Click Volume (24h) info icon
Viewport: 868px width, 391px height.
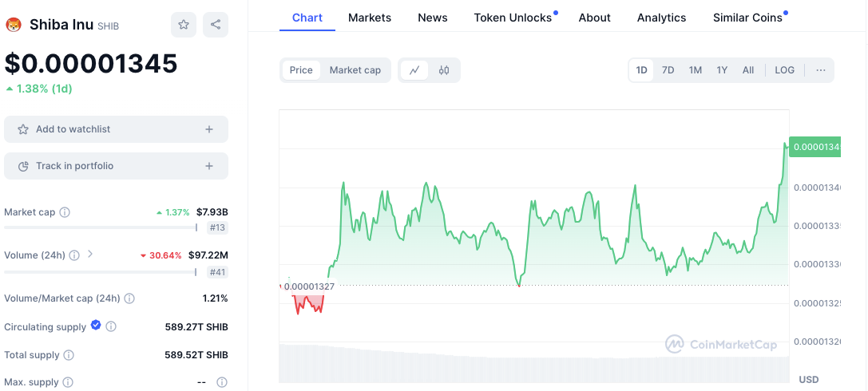75,255
